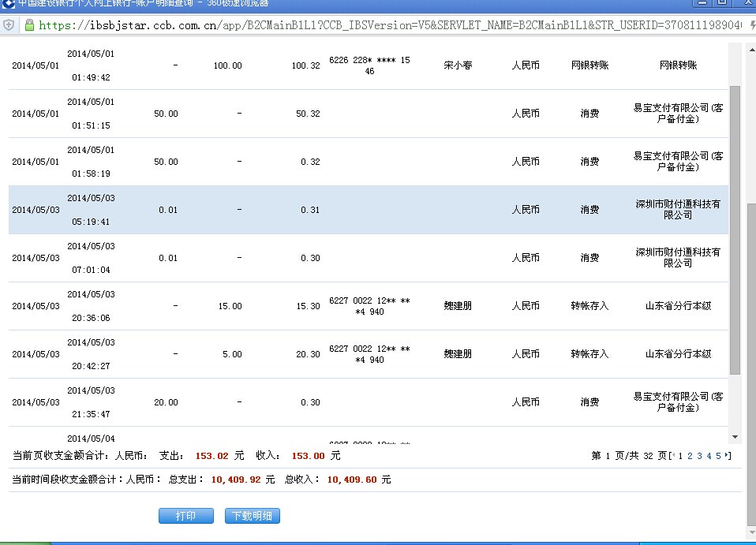Go to page 2 of results
The width and height of the screenshot is (756, 545).
point(690,456)
